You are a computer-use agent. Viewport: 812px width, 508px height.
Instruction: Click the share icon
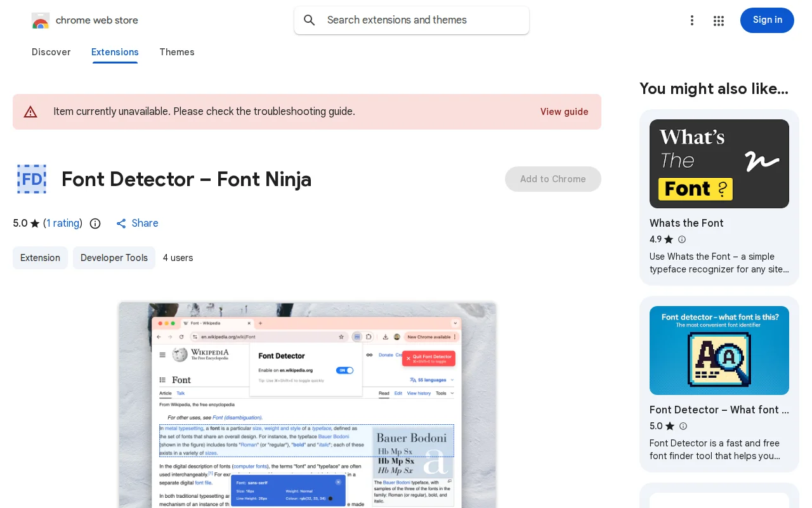pos(121,224)
